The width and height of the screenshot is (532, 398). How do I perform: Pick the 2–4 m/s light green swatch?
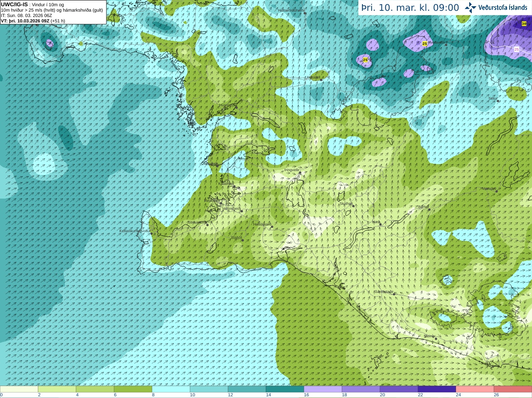(57, 389)
